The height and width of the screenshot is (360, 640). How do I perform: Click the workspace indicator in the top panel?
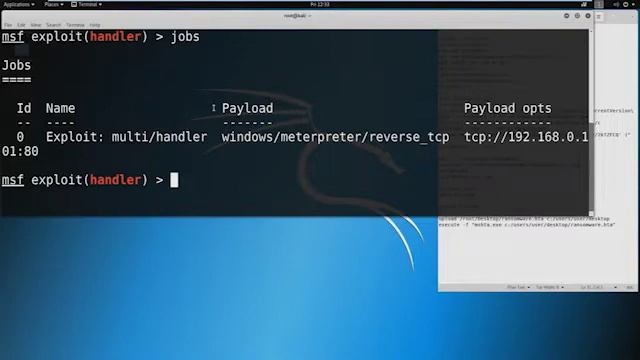point(599,4)
